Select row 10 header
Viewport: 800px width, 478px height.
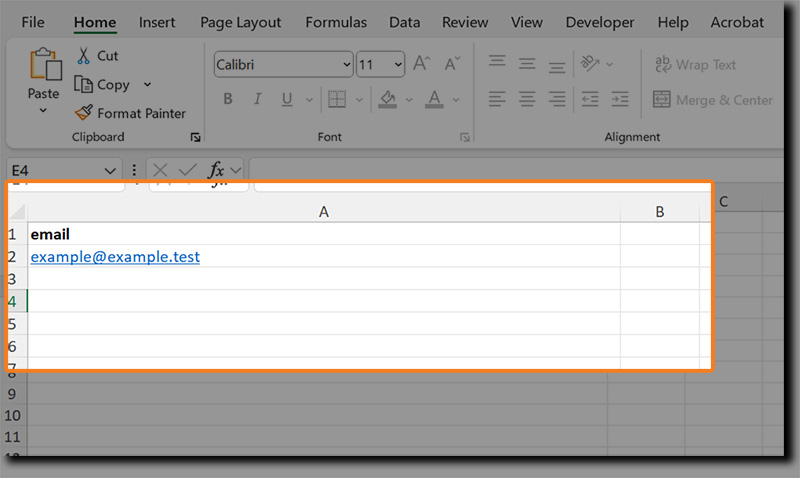[13, 415]
